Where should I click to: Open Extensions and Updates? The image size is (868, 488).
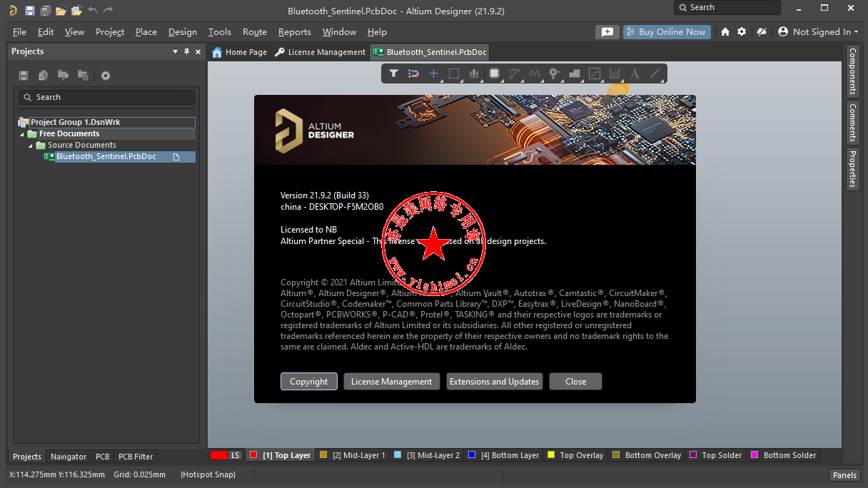[x=494, y=382]
